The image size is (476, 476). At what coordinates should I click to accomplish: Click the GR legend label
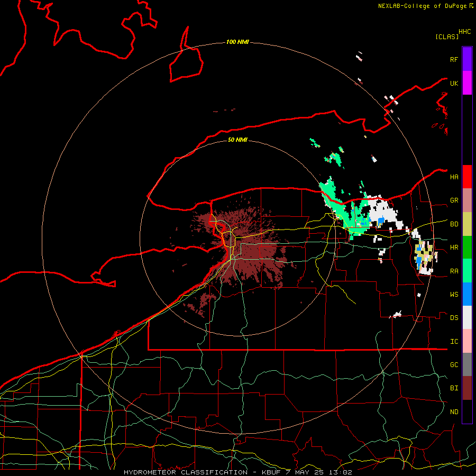click(x=454, y=200)
